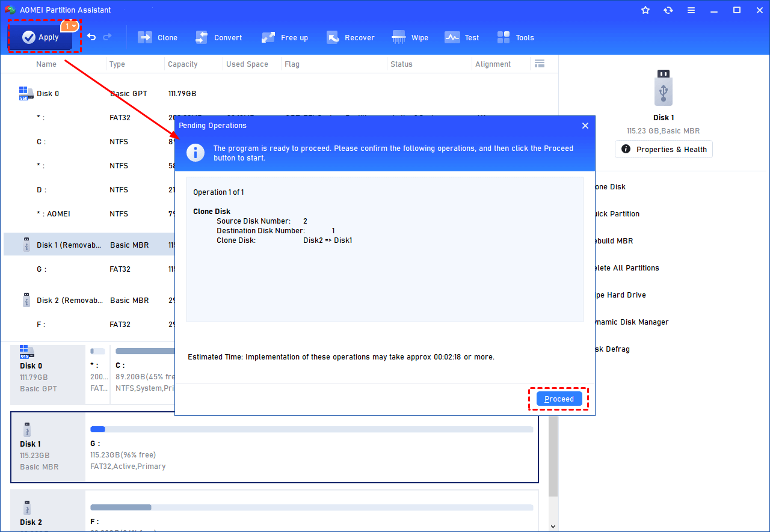770x532 pixels.
Task: Run the disk Test tool
Action: click(461, 37)
